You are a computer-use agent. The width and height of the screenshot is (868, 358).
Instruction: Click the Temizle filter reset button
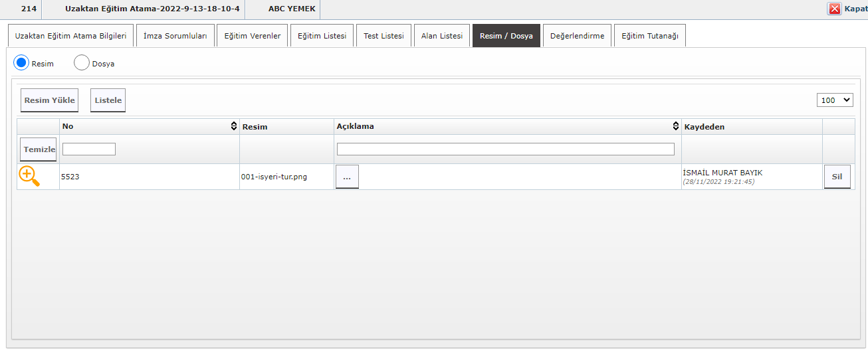pos(39,149)
